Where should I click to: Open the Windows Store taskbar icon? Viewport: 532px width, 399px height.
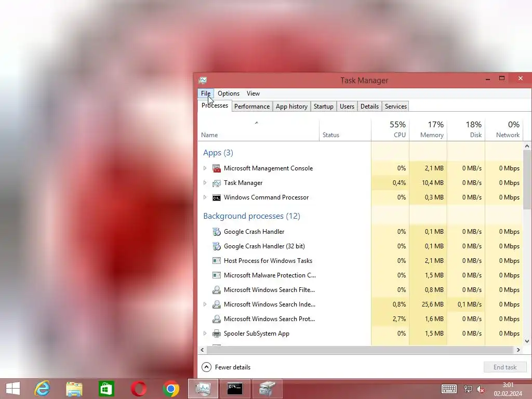(x=106, y=389)
